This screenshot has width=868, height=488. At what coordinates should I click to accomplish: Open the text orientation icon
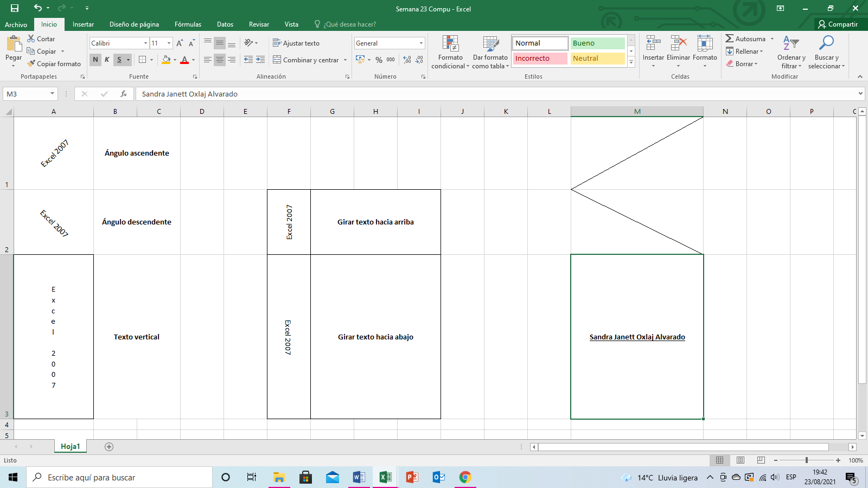[249, 43]
